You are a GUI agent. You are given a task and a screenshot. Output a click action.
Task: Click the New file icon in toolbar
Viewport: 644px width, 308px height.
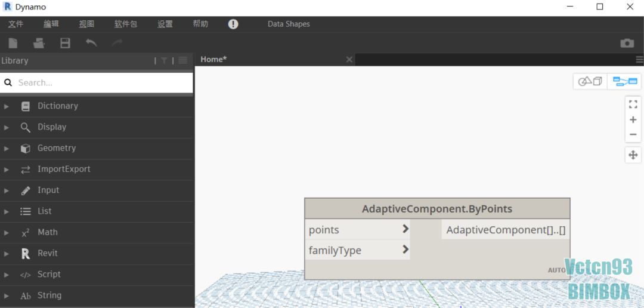tap(13, 43)
